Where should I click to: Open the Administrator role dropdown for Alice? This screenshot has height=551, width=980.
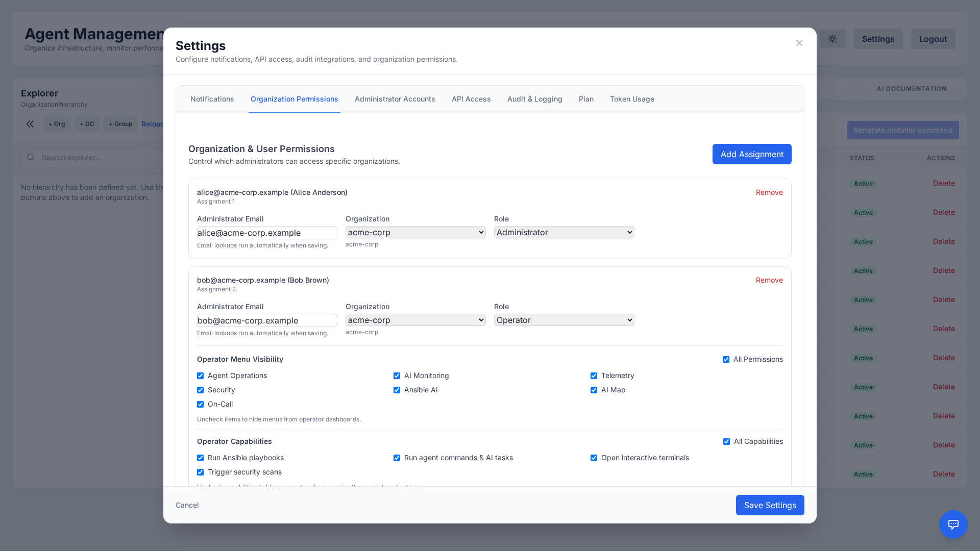pos(564,232)
